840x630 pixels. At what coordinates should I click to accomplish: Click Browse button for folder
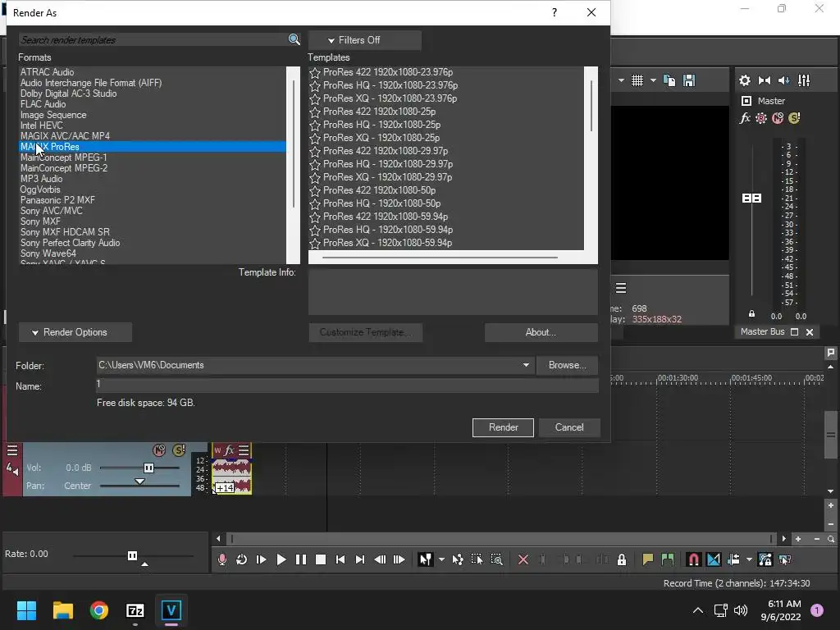pos(567,365)
